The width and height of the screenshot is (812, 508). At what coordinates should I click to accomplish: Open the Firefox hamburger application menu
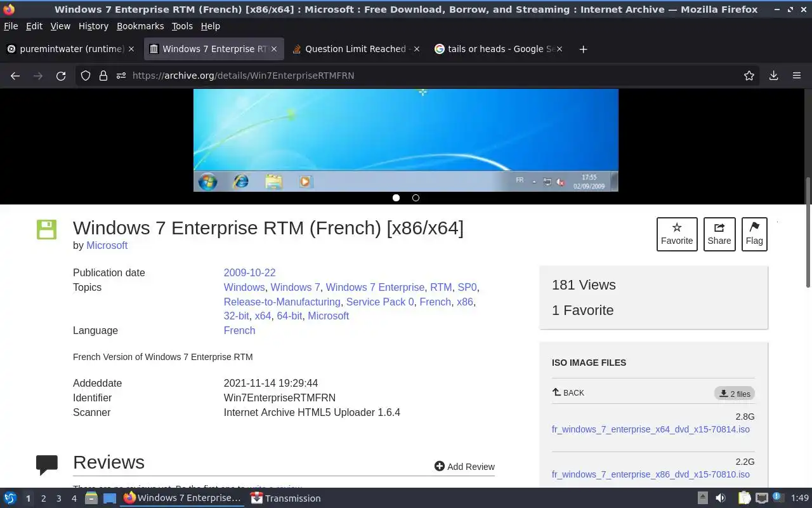coord(797,76)
